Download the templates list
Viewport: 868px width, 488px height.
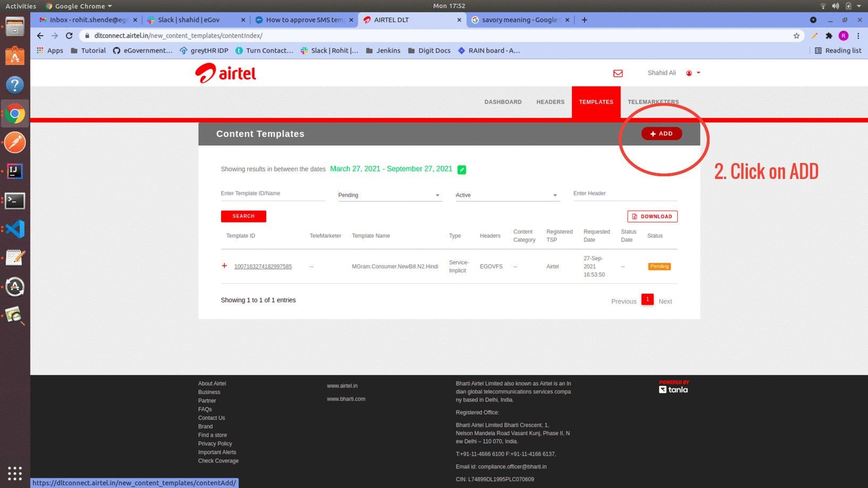[652, 217]
